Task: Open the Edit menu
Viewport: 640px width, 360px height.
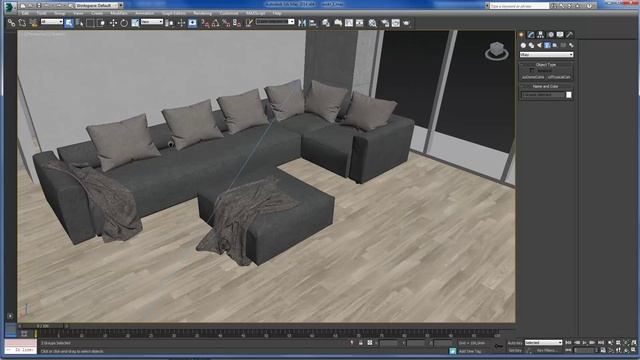Action: click(25, 13)
